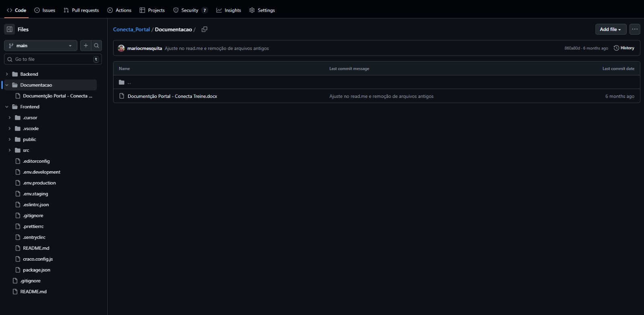Viewport: 644px width, 315px height.
Task: Click the plus icon to add file
Action: (x=86, y=46)
